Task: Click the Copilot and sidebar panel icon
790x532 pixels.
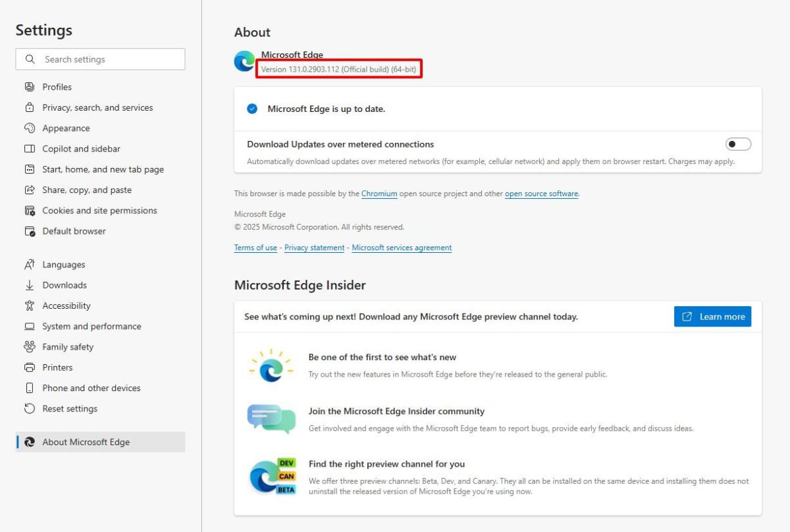Action: click(x=29, y=149)
